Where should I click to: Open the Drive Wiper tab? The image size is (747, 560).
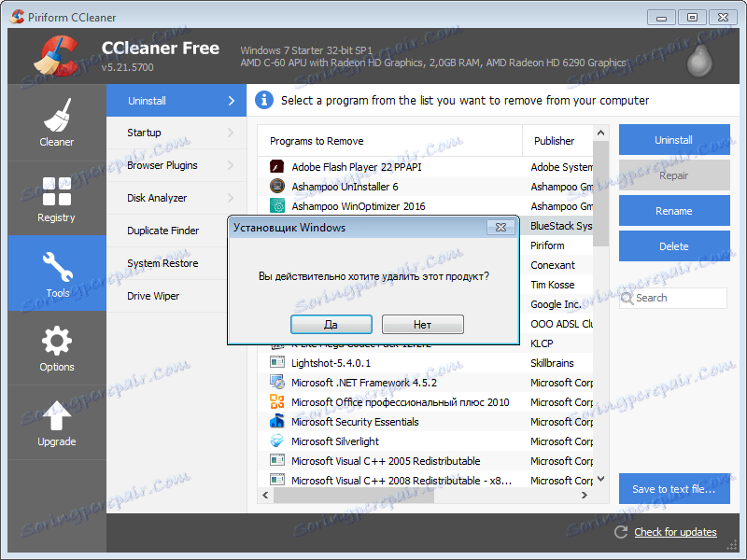[167, 296]
